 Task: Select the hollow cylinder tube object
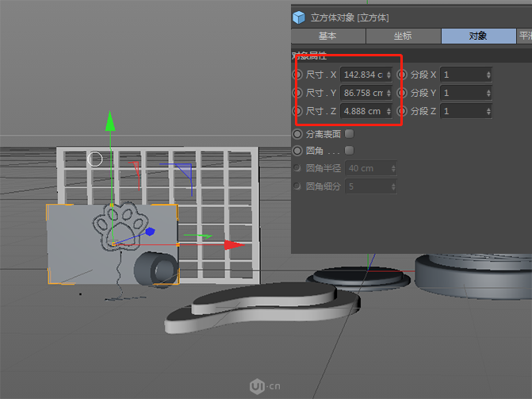click(x=156, y=269)
